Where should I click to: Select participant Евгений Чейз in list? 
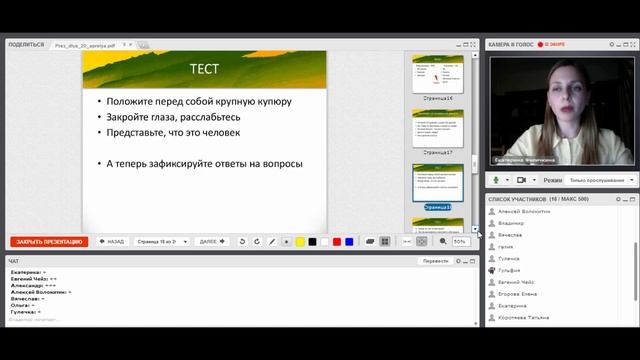pyautogui.click(x=516, y=282)
